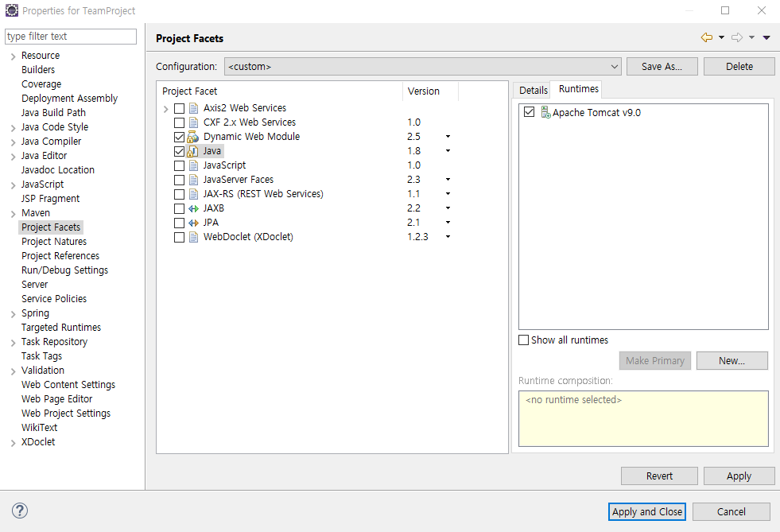Open the Configuration combo box

pos(423,66)
